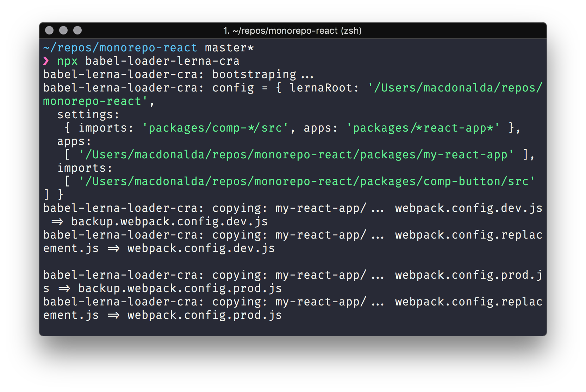Click the word 'bootstraping' in the output
586x392 pixels.
click(254, 75)
